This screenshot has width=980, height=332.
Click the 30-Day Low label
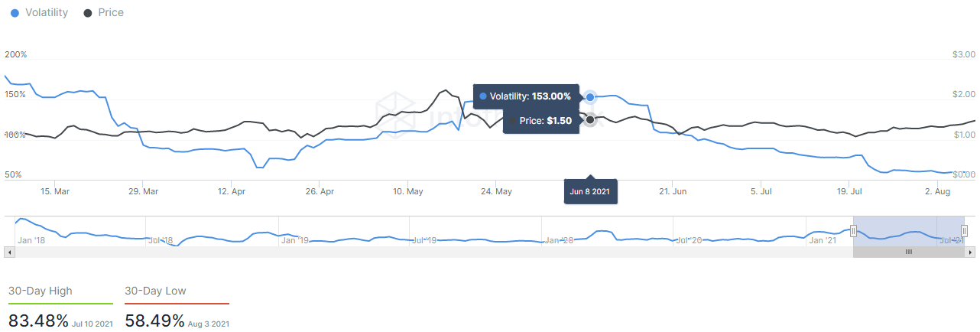[155, 291]
